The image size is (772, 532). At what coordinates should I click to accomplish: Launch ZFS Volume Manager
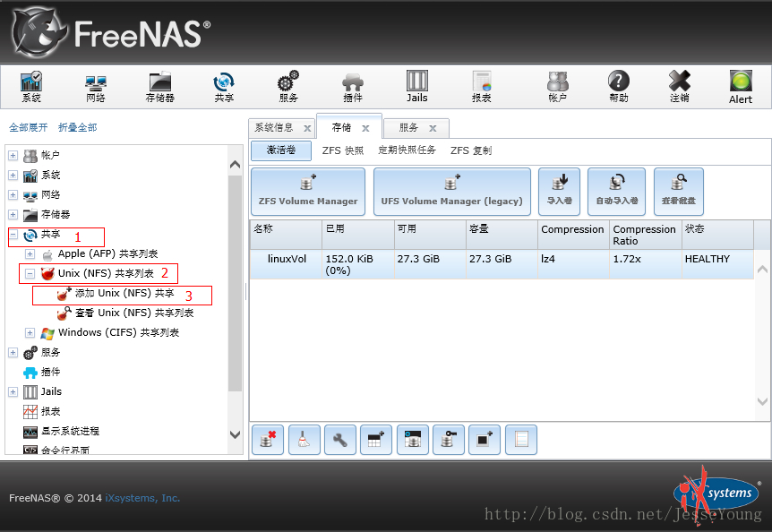coord(308,192)
